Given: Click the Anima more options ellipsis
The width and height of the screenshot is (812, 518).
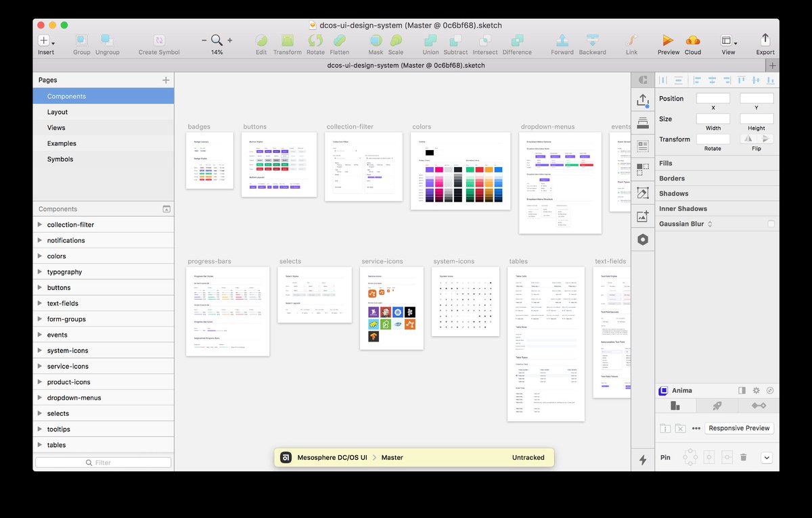Looking at the screenshot, I should click(696, 429).
